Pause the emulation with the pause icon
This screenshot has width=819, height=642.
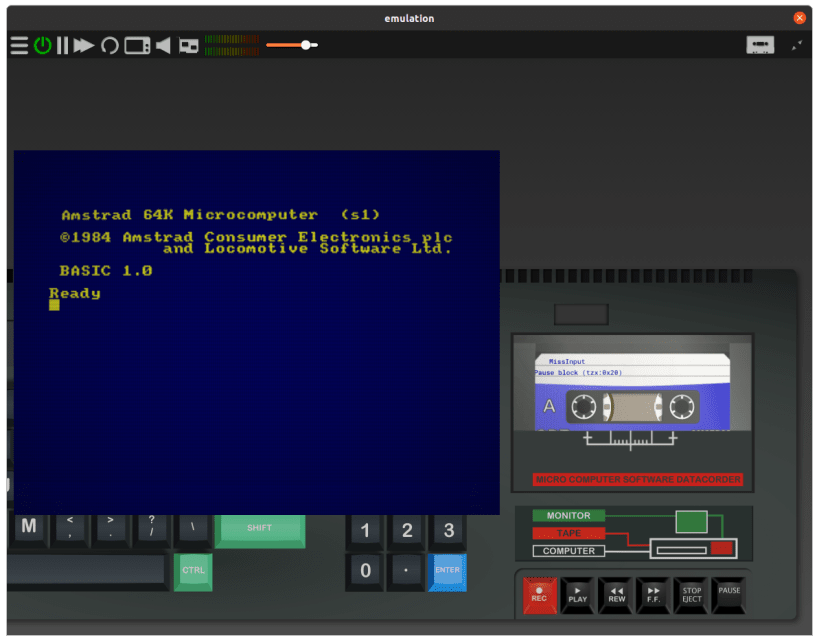point(63,45)
